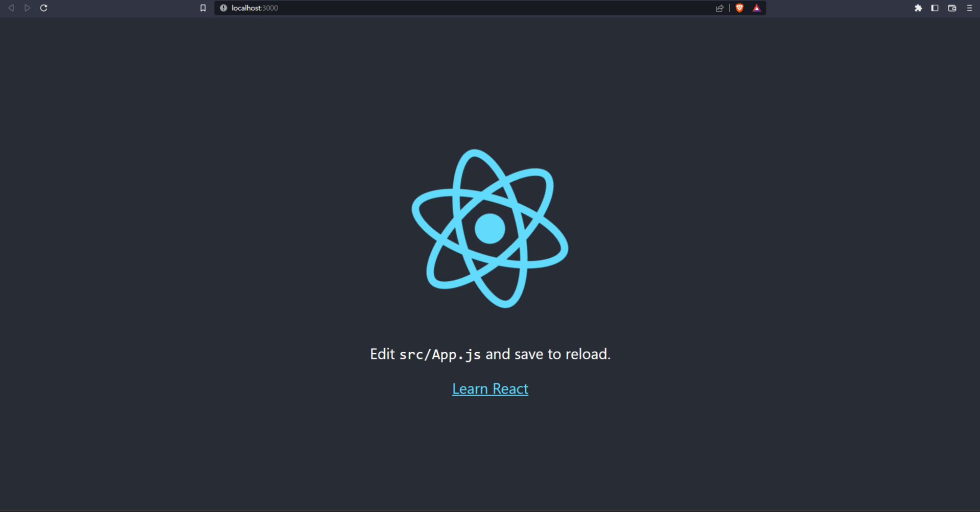Open Brave Rewards

point(757,8)
